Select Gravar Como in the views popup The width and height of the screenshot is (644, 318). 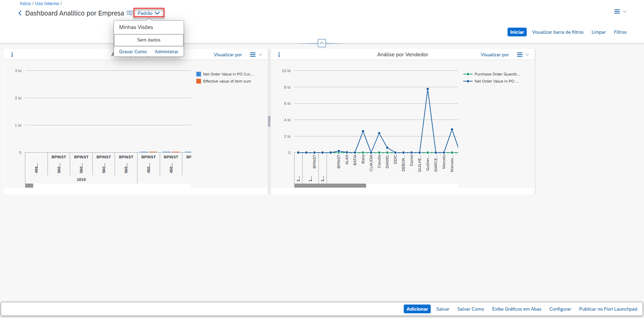point(133,52)
